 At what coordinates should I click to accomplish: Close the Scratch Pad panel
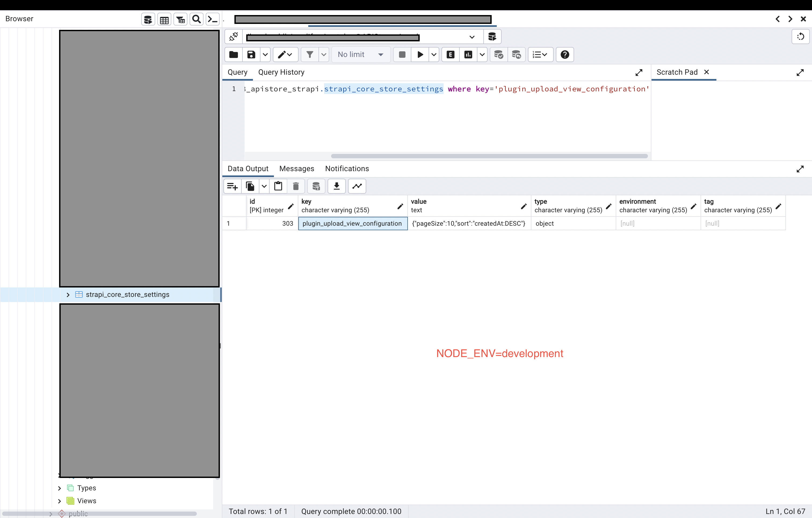point(707,72)
